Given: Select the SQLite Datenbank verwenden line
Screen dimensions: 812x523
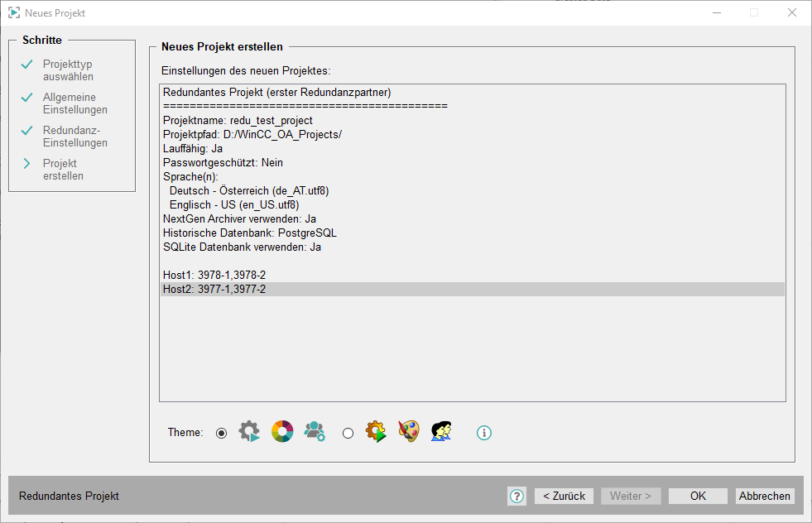Looking at the screenshot, I should click(473, 247).
